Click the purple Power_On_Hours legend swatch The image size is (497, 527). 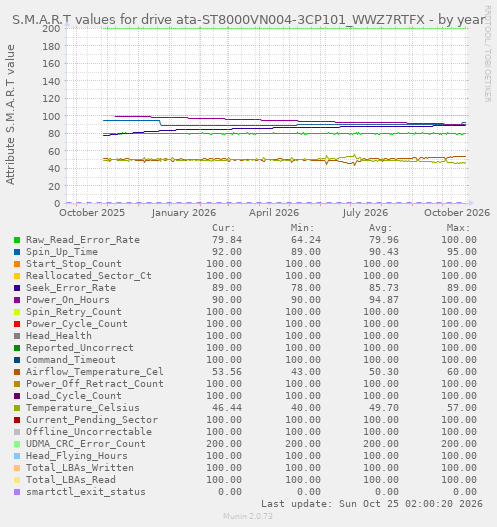17,300
